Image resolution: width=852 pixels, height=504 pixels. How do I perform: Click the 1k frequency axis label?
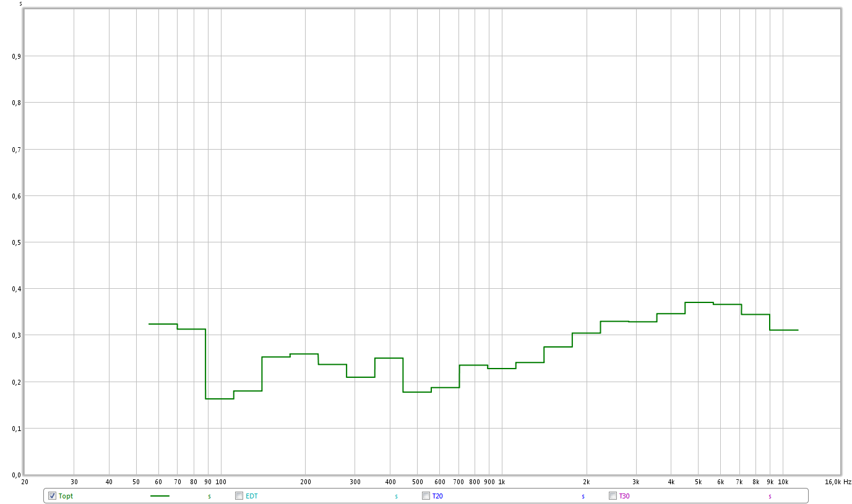[x=502, y=482]
